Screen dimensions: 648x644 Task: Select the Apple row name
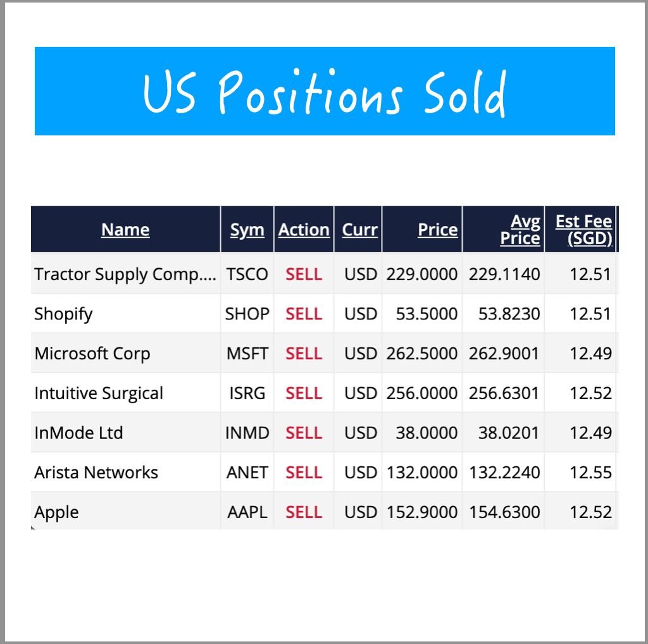tap(57, 512)
